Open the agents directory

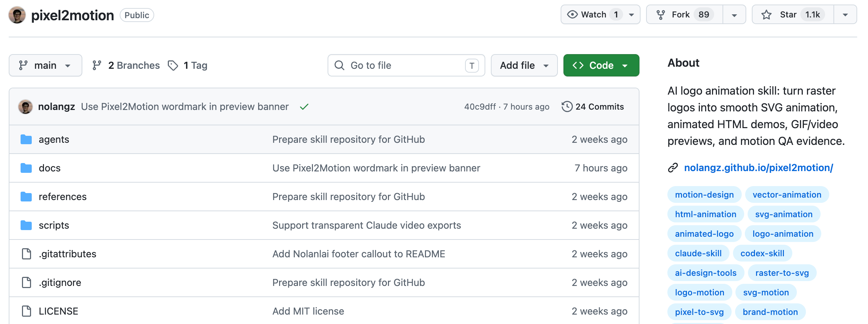pyautogui.click(x=54, y=139)
